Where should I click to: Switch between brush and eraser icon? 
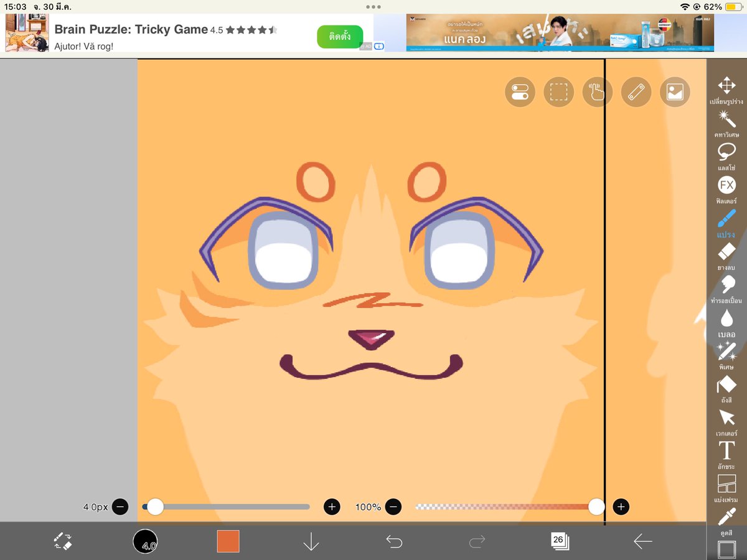pyautogui.click(x=62, y=541)
